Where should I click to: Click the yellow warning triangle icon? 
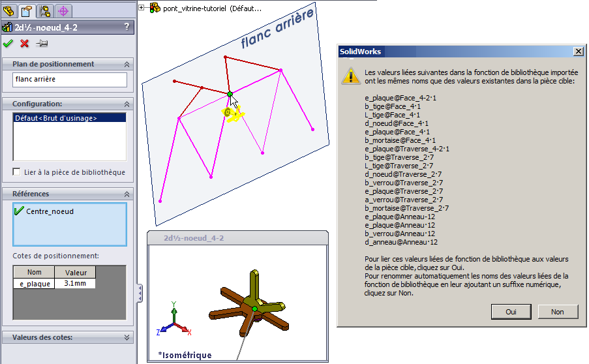[x=351, y=76]
